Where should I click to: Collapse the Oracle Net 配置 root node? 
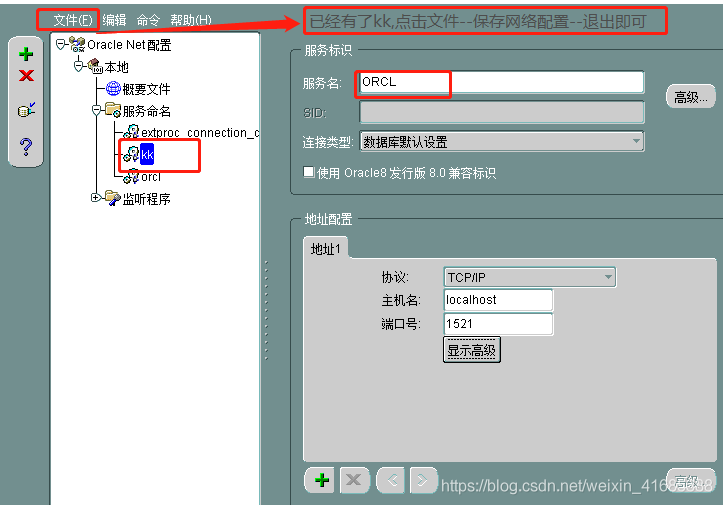60,45
